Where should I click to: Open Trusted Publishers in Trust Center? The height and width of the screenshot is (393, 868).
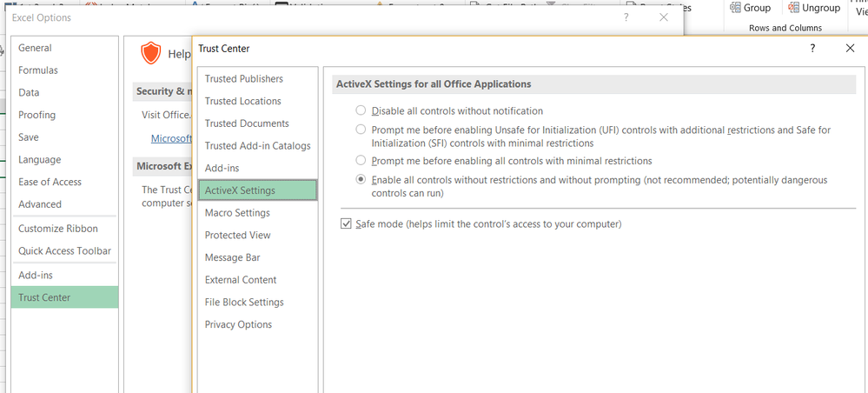point(257,79)
